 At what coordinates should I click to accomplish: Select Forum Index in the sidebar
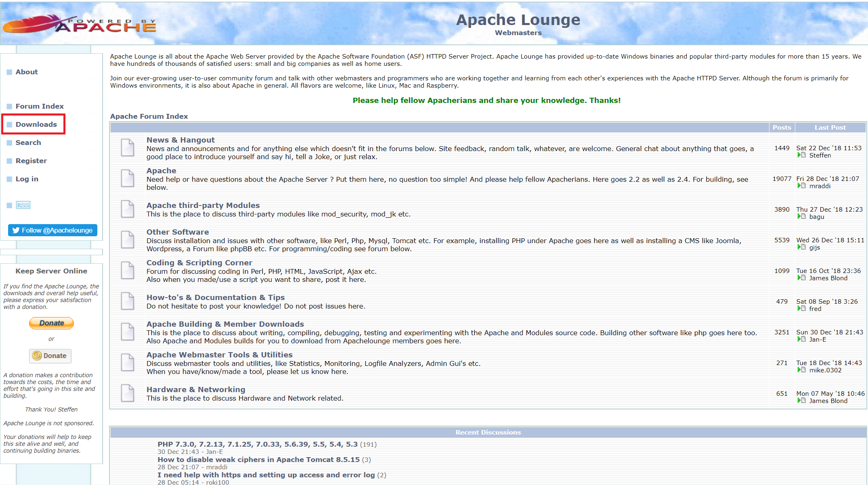[x=40, y=106]
